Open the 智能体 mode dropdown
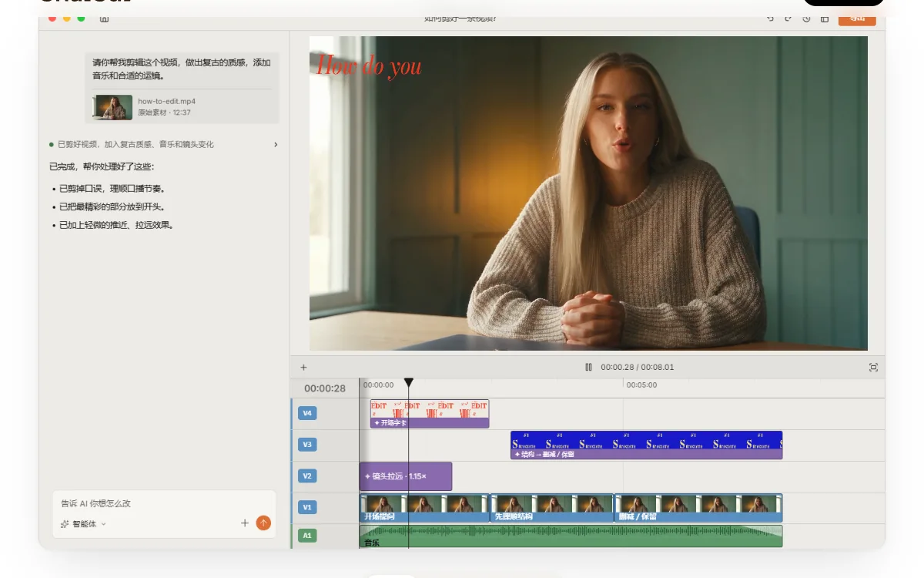Image resolution: width=924 pixels, height=578 pixels. 83,524
